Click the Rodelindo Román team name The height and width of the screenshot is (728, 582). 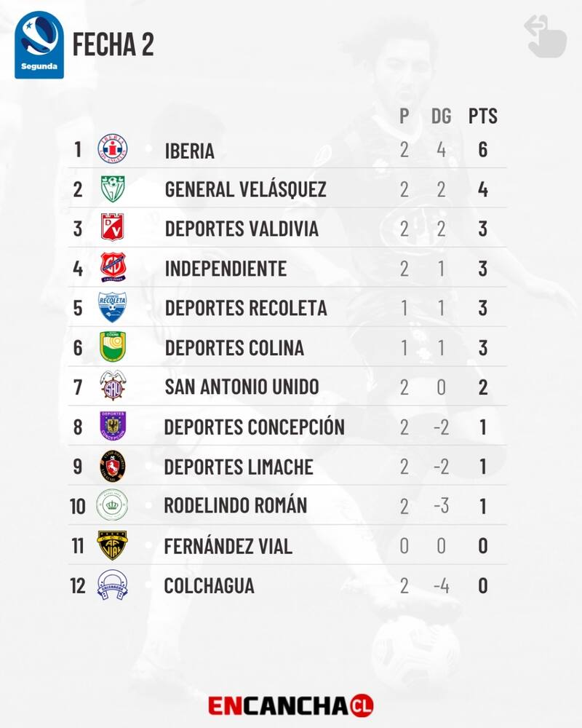(x=235, y=506)
